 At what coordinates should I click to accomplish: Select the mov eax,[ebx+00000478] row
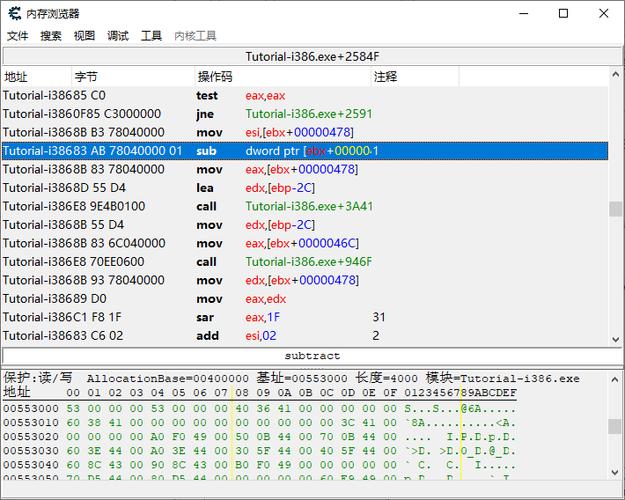click(305, 169)
